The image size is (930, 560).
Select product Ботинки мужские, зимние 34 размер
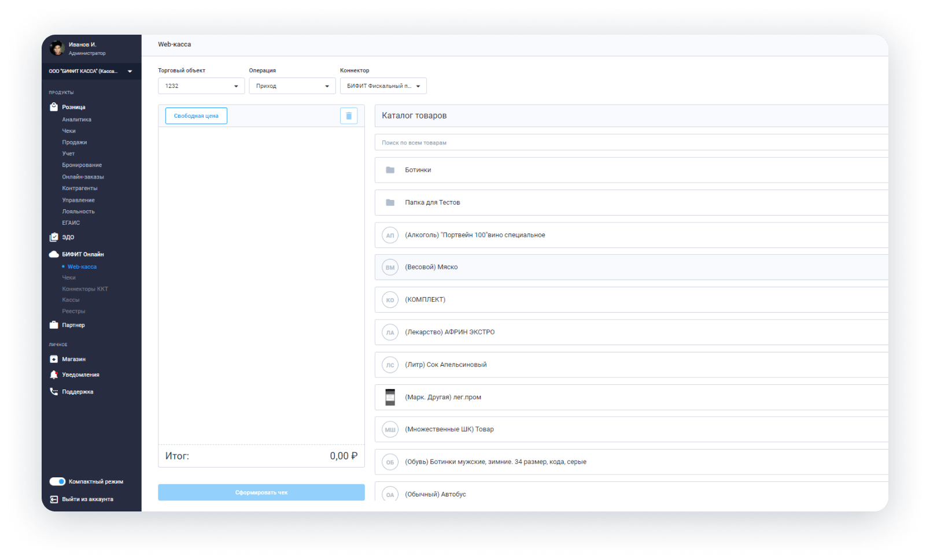pos(632,462)
